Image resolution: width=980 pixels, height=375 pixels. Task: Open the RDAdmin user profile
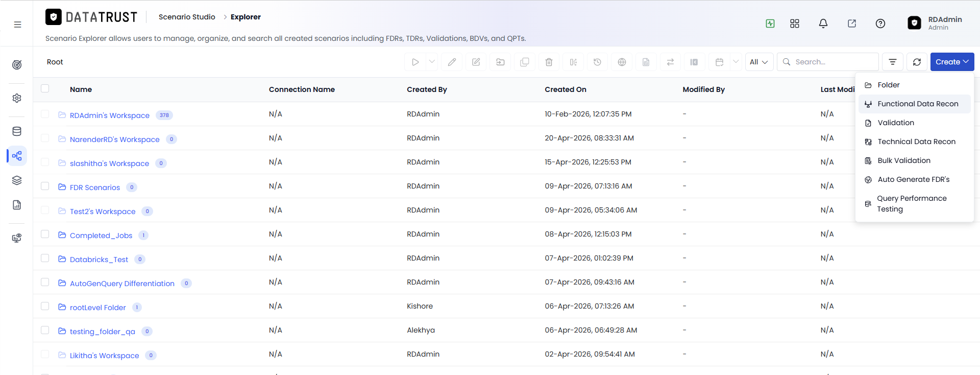coord(935,23)
